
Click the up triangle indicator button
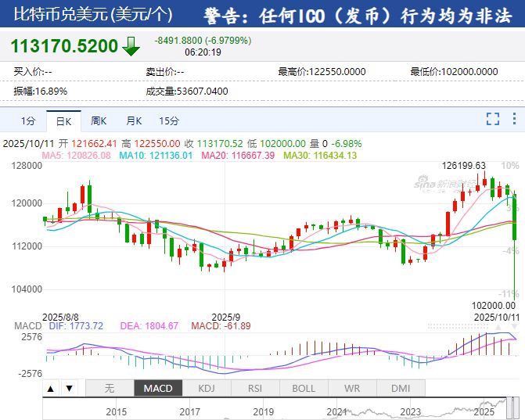tap(51, 388)
